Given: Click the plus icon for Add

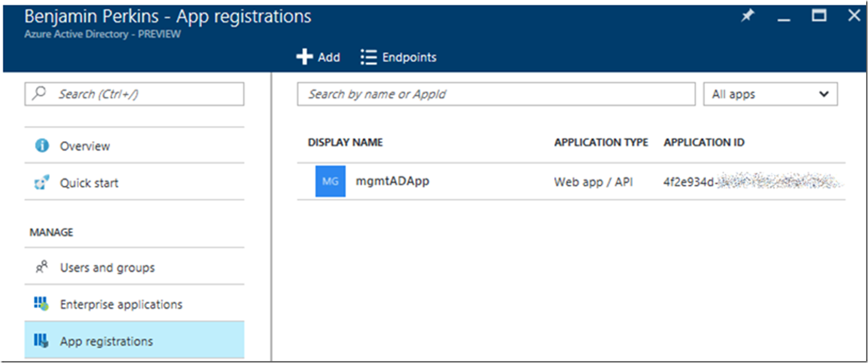Looking at the screenshot, I should tap(304, 57).
